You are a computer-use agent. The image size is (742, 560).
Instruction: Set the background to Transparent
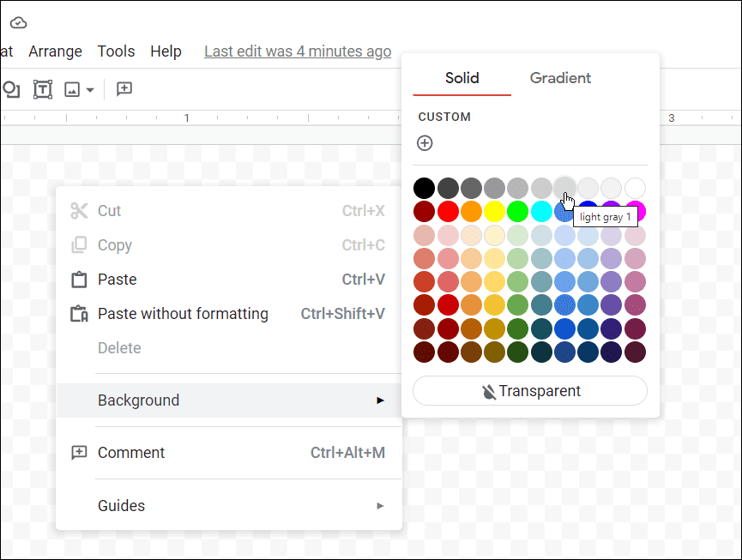point(529,391)
